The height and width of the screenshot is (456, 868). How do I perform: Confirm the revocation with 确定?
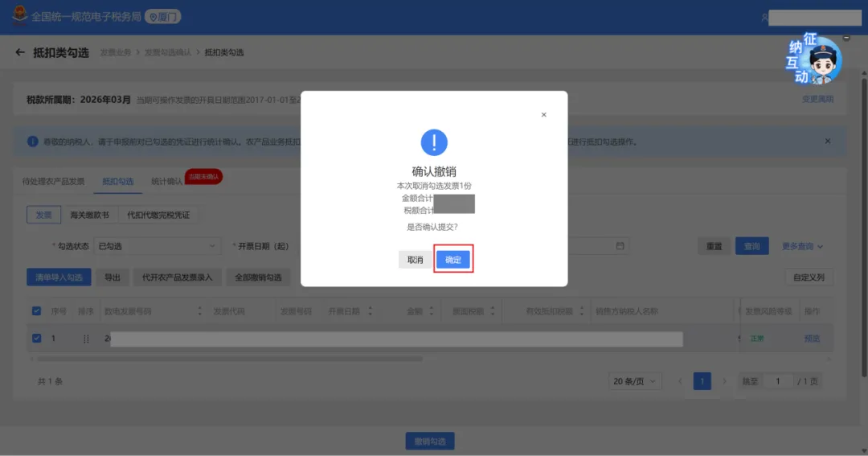coord(452,259)
